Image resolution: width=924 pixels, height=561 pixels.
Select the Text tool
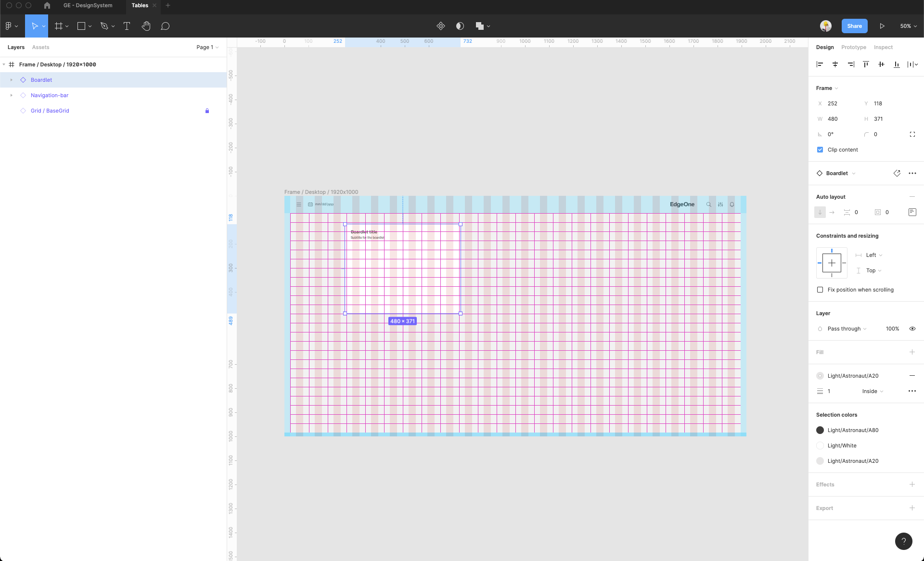point(127,26)
